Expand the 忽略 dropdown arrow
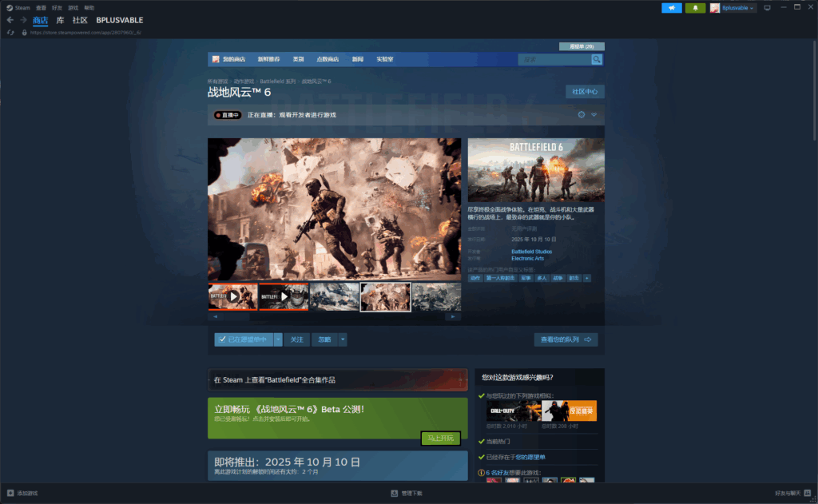The width and height of the screenshot is (818, 504). pyautogui.click(x=343, y=339)
